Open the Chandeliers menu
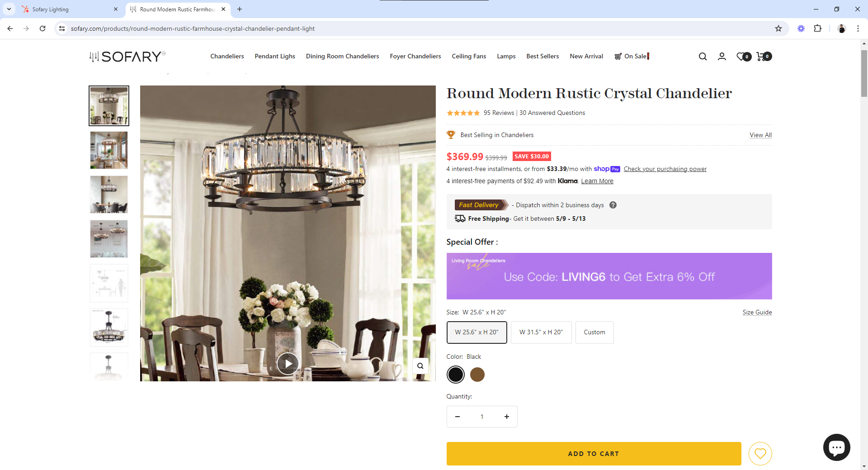This screenshot has height=470, width=868. 227,56
